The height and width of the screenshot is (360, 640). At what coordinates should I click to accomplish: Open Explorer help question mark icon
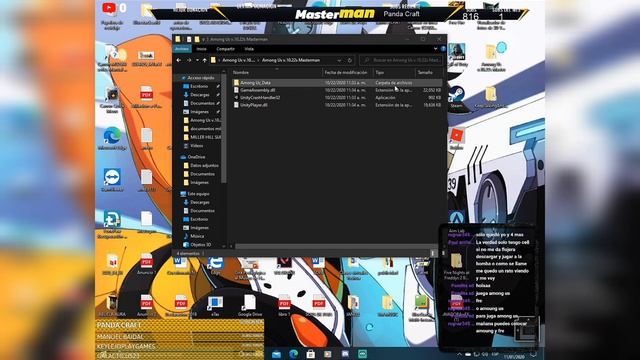click(x=443, y=49)
